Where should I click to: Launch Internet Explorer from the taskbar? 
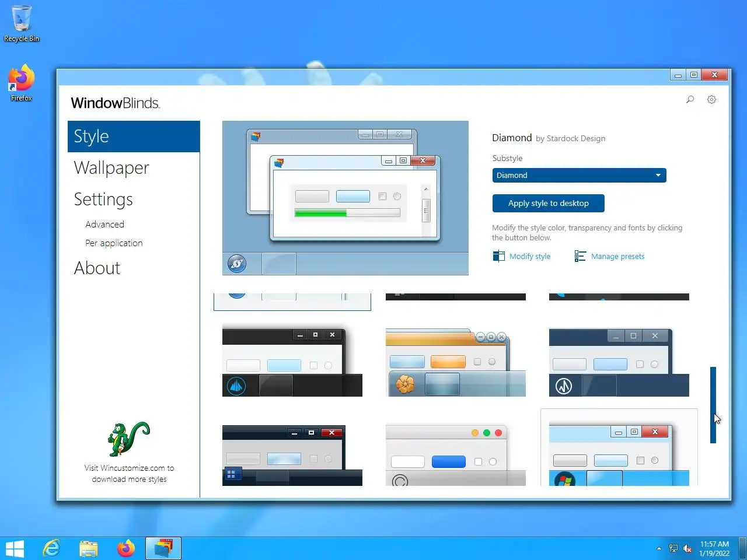(51, 548)
